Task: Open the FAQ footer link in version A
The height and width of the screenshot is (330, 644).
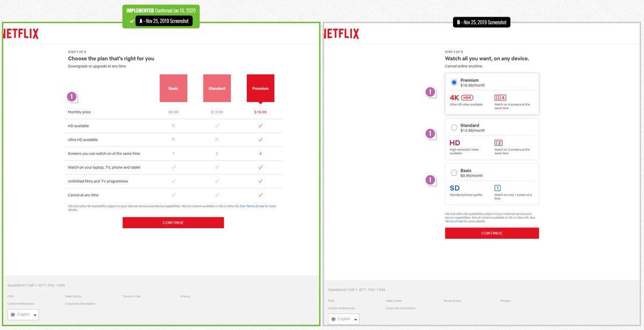Action: (10, 296)
